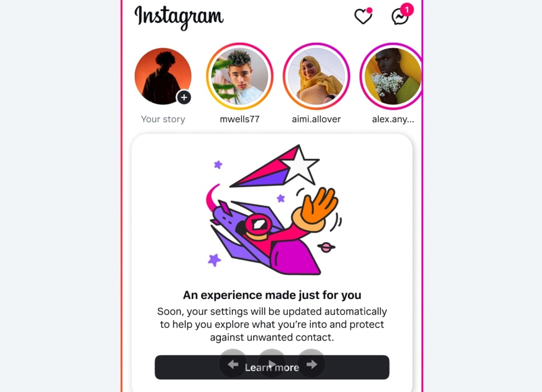View aimi.allover's story avatar
Screen dimensions: 542x392
tap(316, 76)
